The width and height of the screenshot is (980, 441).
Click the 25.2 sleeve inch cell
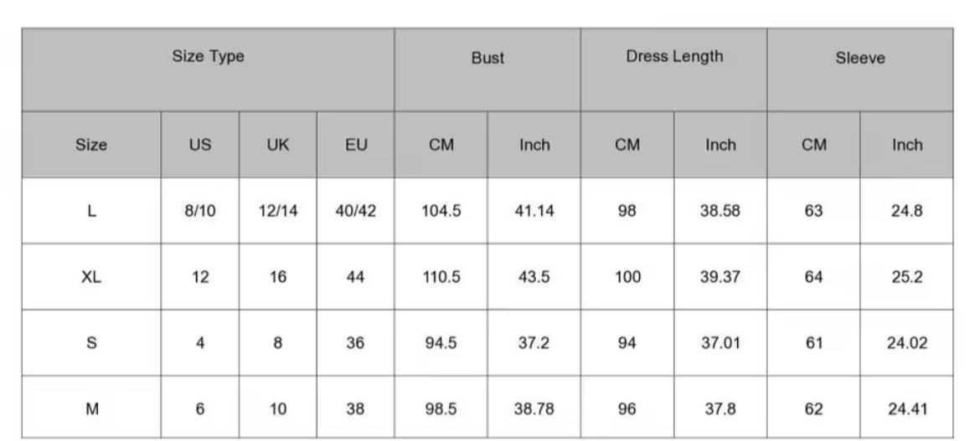coord(906,277)
